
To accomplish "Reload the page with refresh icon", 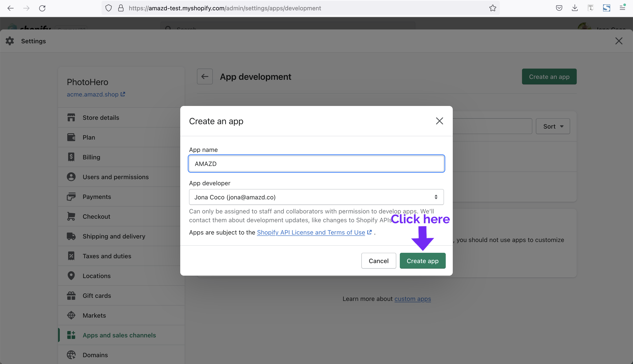I will point(42,8).
